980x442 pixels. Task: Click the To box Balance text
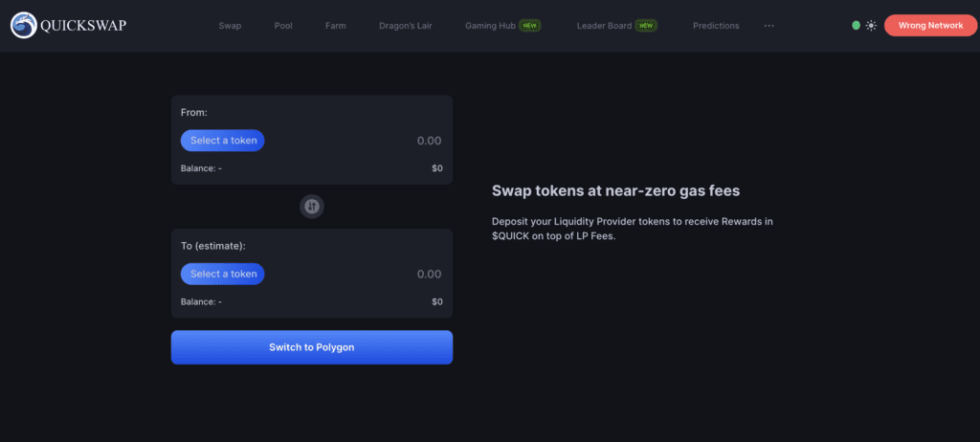pos(201,301)
